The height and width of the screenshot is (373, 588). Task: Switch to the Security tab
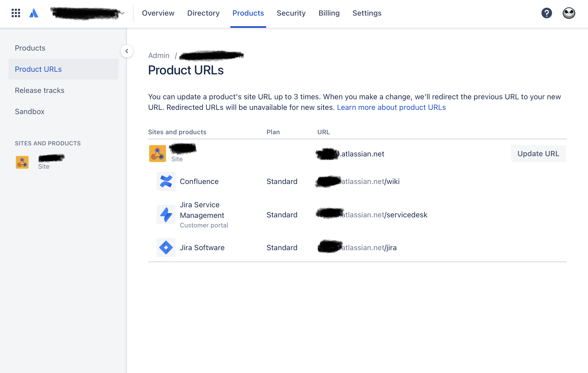pos(291,13)
